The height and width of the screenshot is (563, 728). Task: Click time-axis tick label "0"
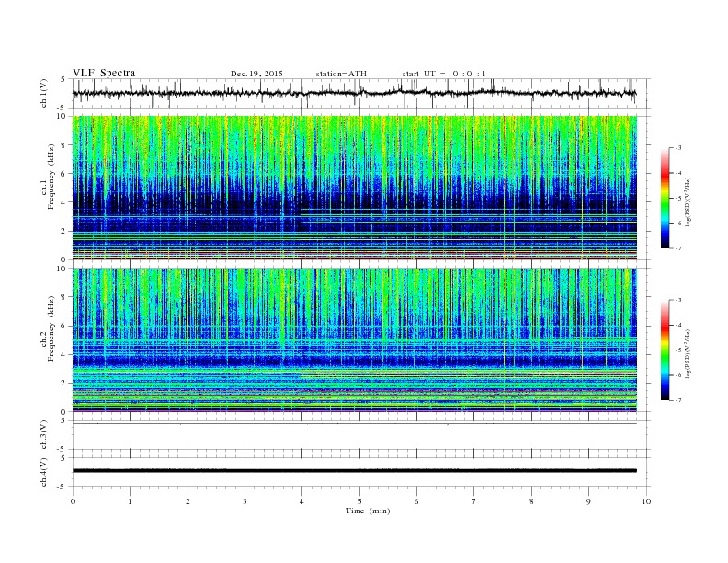73,501
